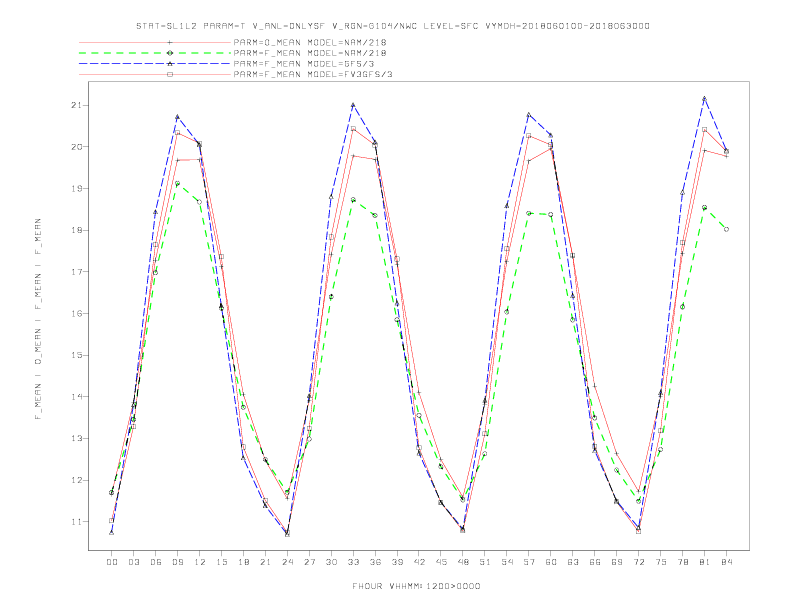This screenshot has width=792, height=612.
Task: Click x-axis forecast hour 33
Action: 353,562
